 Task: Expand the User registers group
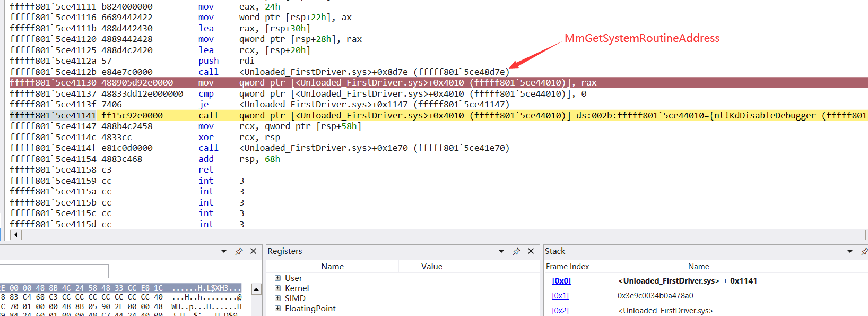pos(277,278)
